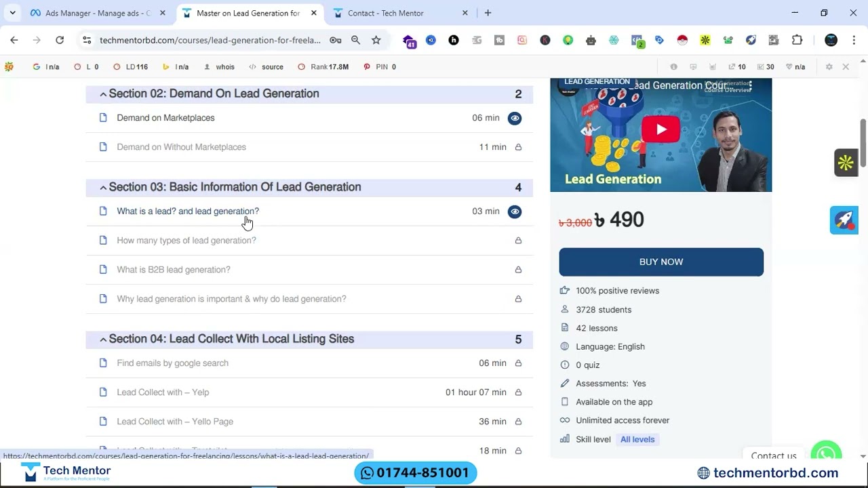The width and height of the screenshot is (868, 488).
Task: Click the SEO bar info icon
Action: tap(673, 66)
